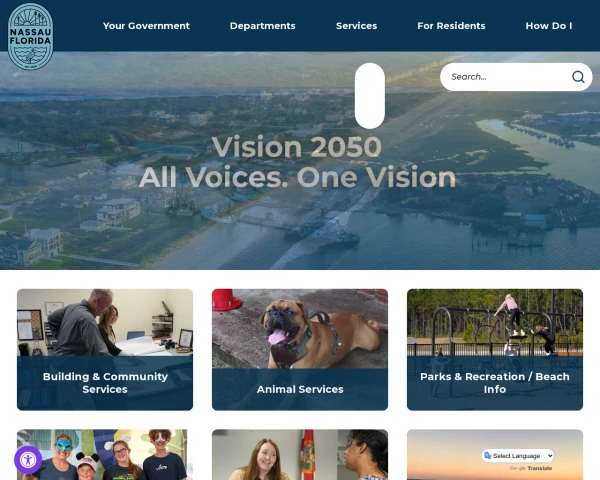Open the Departments menu
The image size is (600, 480).
[262, 26]
